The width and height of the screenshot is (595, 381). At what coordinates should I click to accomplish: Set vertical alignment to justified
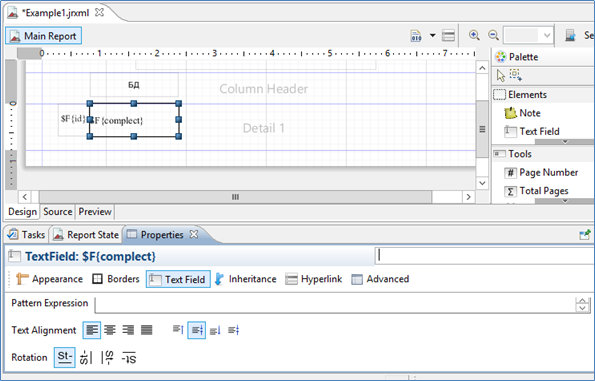(233, 330)
